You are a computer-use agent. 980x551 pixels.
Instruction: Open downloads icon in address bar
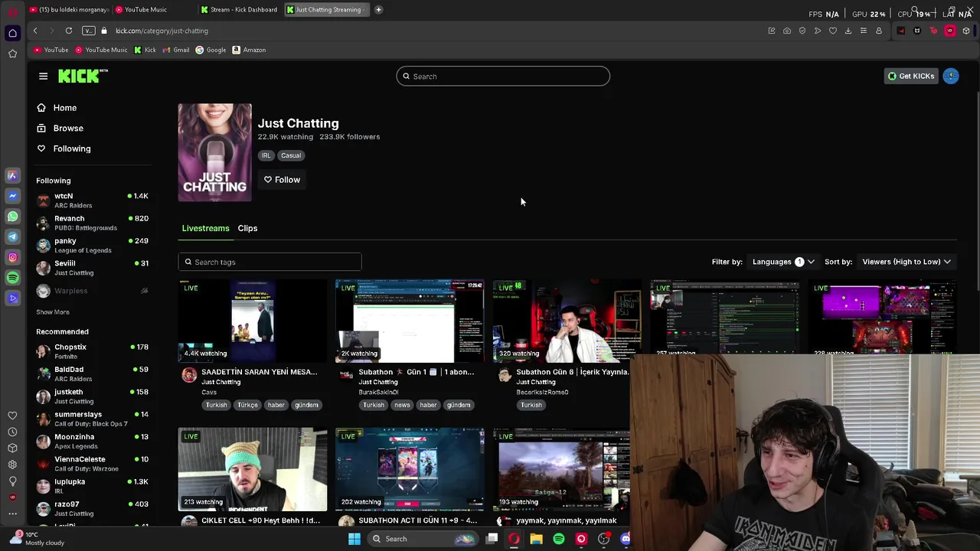848,31
